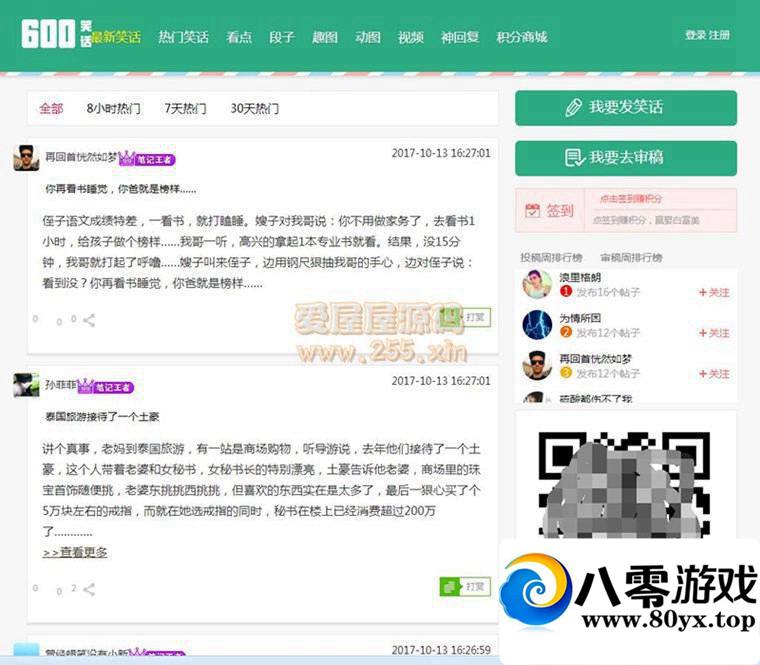
Task: Open post title 你再看书睡觉，你爸就是榜样
Action: click(x=121, y=189)
